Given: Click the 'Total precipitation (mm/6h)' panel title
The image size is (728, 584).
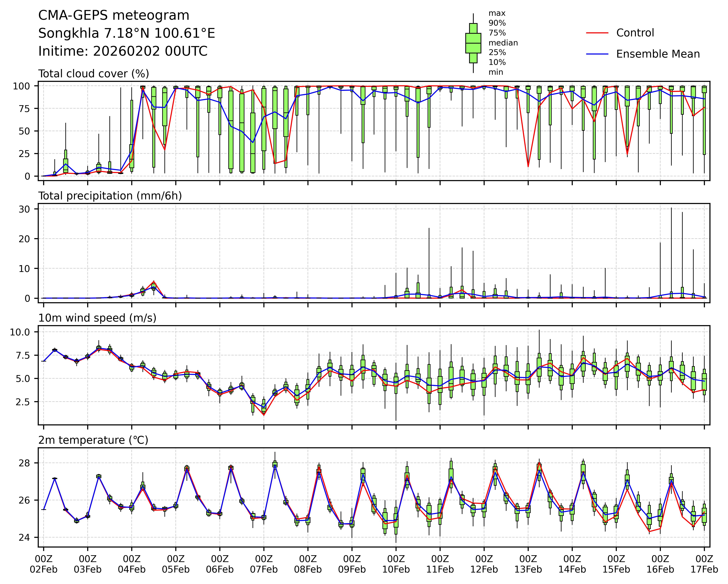Looking at the screenshot, I should point(110,196).
